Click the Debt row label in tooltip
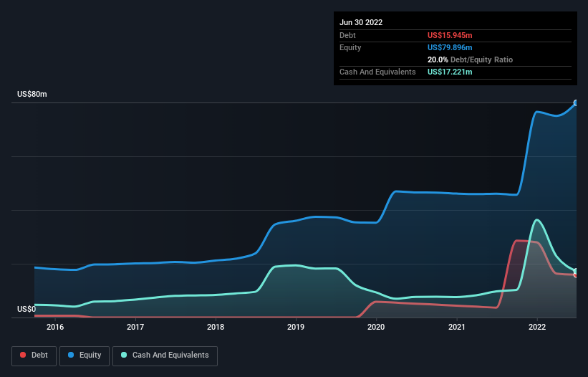 (x=347, y=35)
